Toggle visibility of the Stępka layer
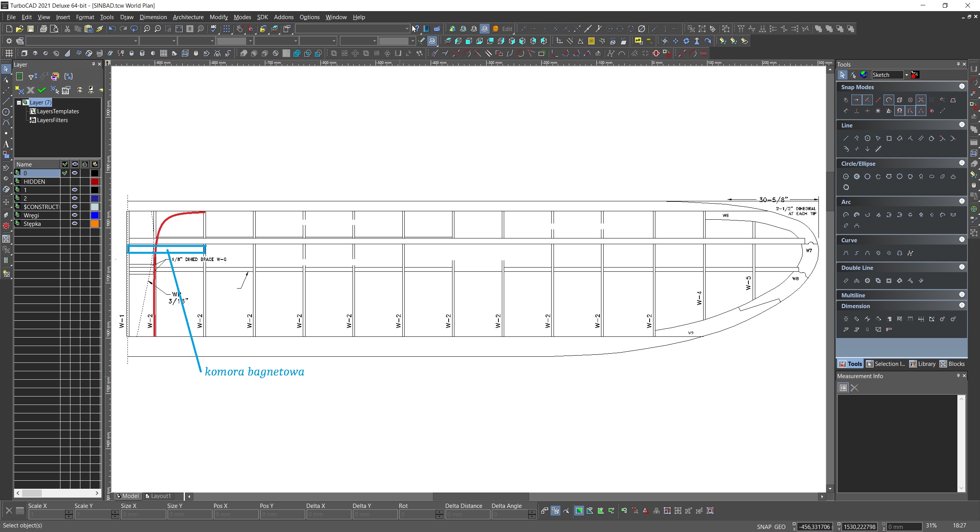 tap(75, 224)
